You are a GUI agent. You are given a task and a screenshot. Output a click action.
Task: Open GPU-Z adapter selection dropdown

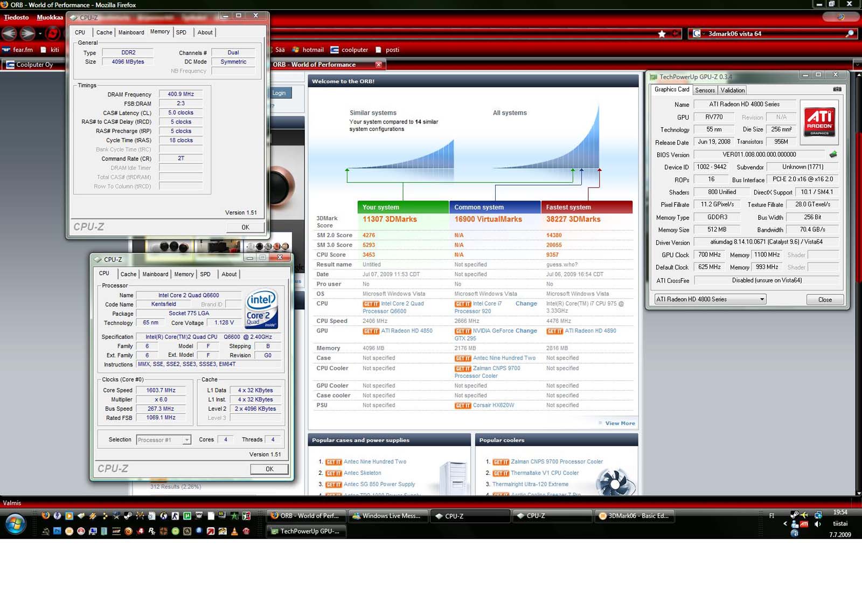point(762,299)
